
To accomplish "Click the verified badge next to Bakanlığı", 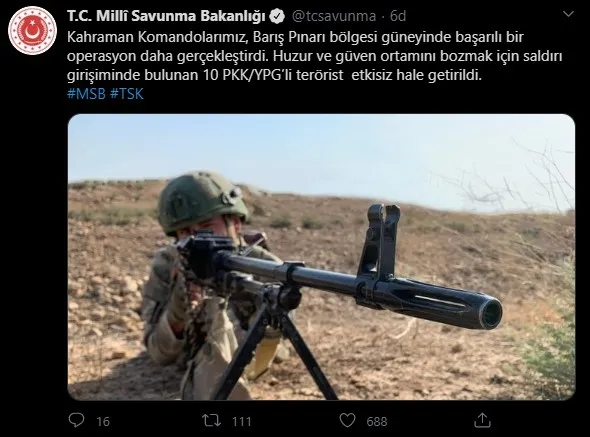I will point(278,17).
